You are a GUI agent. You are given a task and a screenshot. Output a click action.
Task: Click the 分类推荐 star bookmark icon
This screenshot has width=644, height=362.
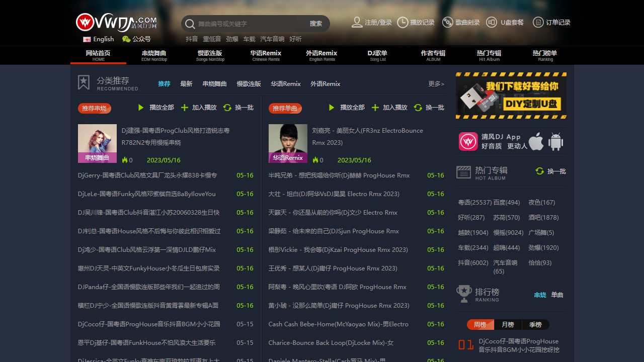[x=84, y=82]
